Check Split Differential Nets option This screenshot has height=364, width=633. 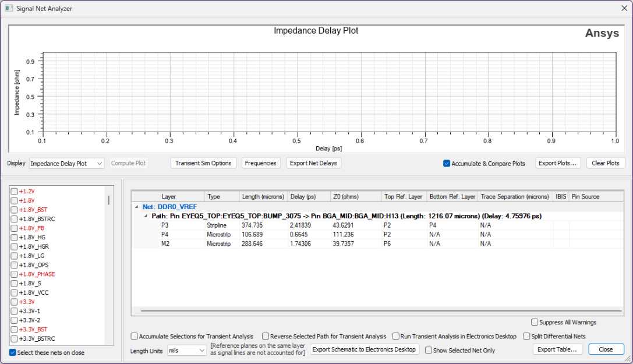(526, 336)
